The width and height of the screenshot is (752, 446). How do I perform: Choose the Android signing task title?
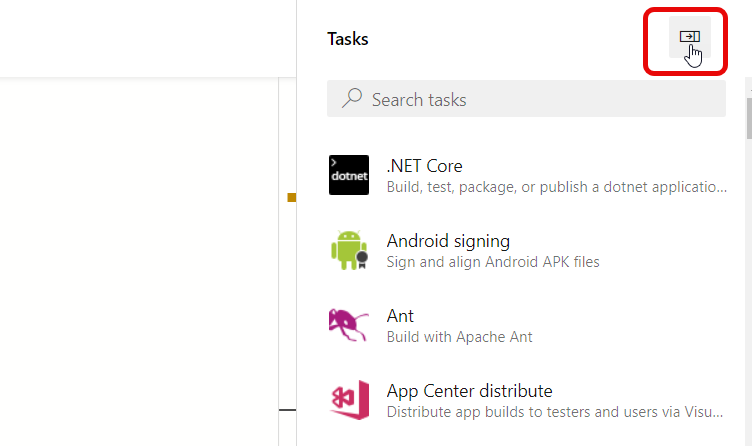tap(448, 241)
